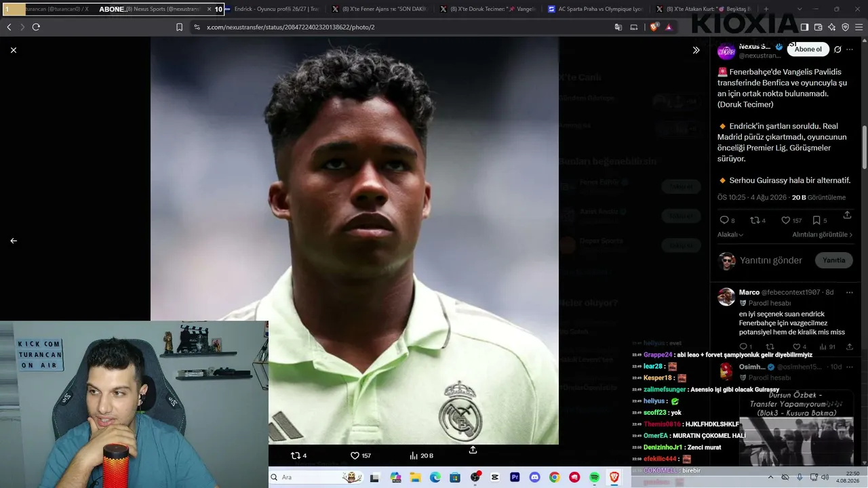Bookmark the Nexus Sports tweet

(x=820, y=220)
